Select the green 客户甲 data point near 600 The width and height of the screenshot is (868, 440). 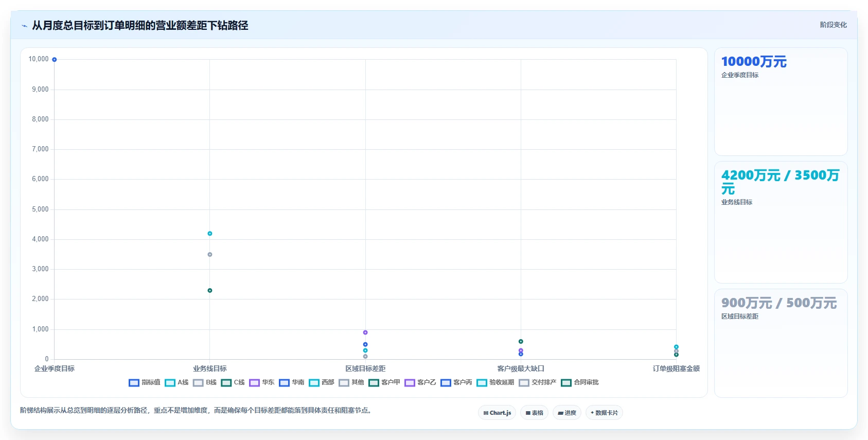521,342
